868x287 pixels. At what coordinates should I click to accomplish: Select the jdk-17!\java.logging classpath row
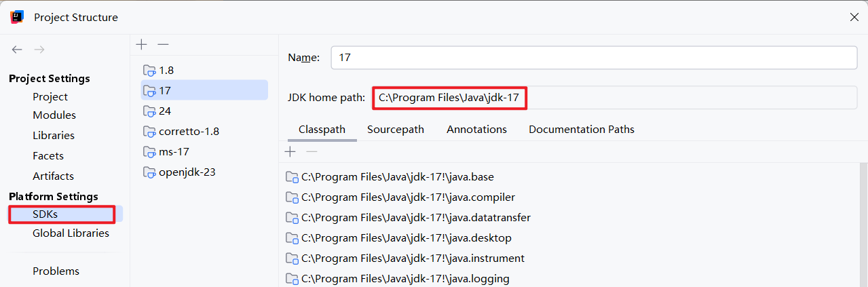570,278
